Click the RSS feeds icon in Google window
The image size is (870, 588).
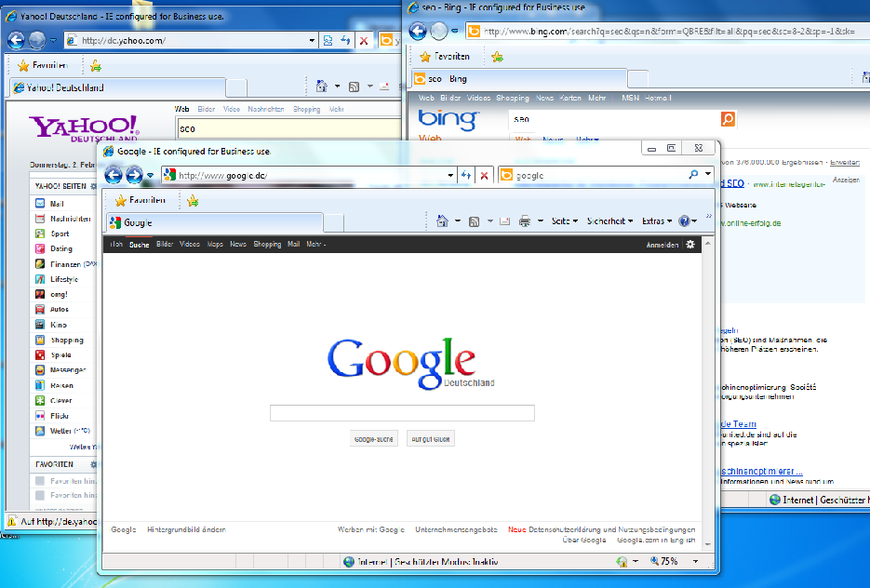click(x=474, y=221)
